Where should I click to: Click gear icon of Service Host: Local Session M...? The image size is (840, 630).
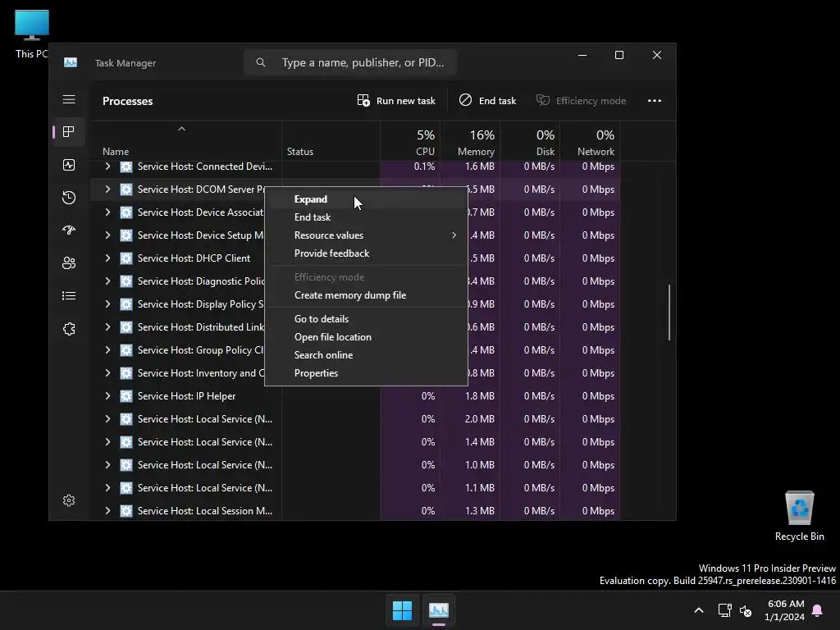click(x=126, y=511)
